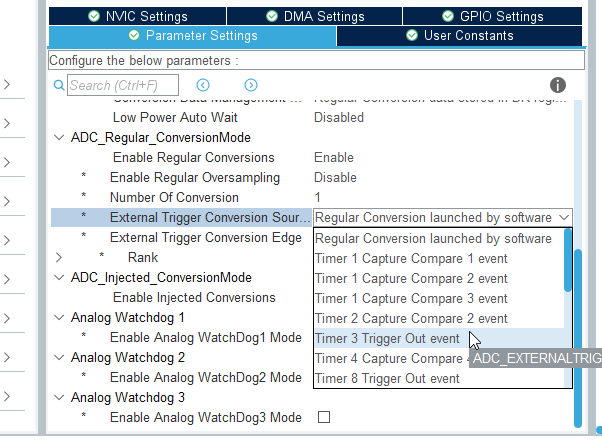Choose Timer 1 Capture Compare 1 event
Screen dimensions: 602x440
tap(439, 258)
